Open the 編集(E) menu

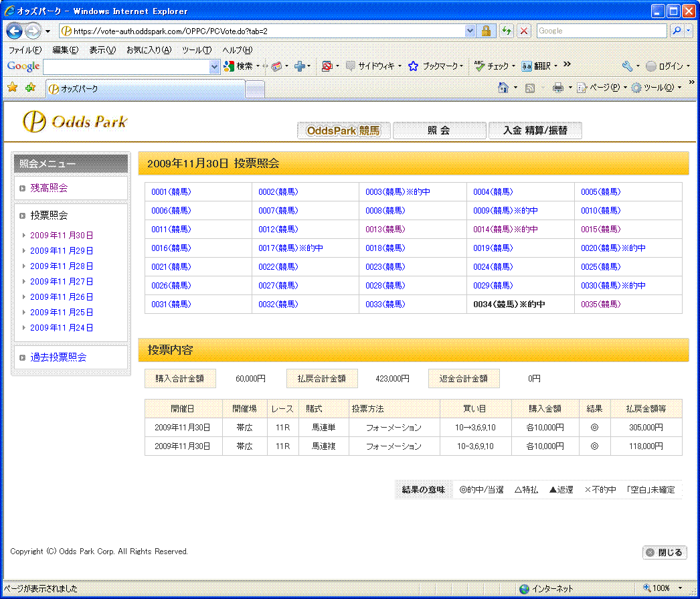[65, 50]
